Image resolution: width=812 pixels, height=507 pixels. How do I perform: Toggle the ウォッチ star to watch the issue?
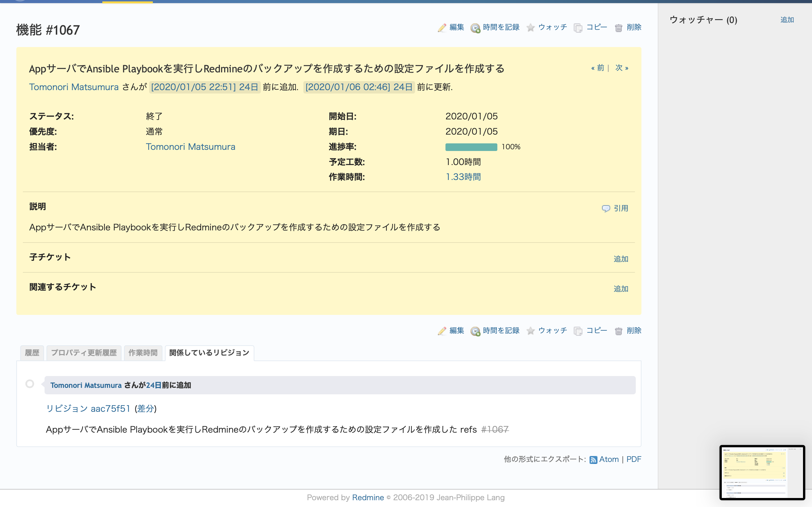531,28
